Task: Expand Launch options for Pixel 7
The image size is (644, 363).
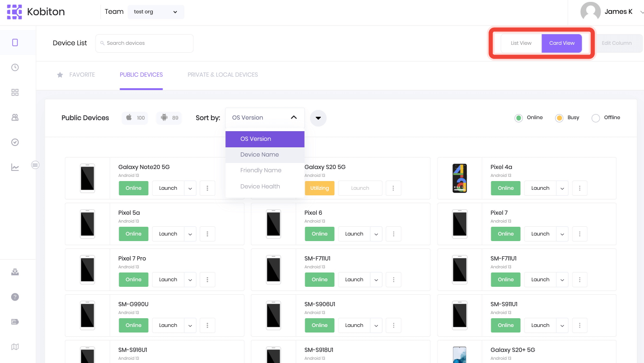Action: 562,234
